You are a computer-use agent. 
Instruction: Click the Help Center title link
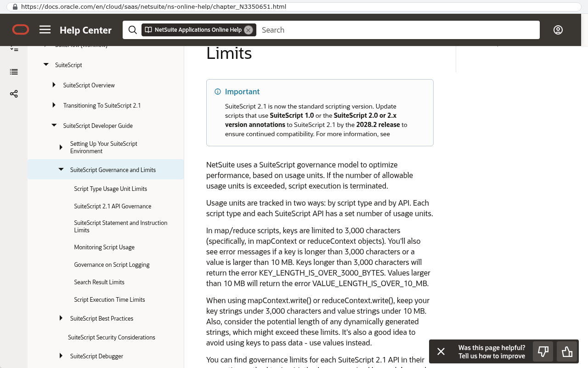pos(85,30)
